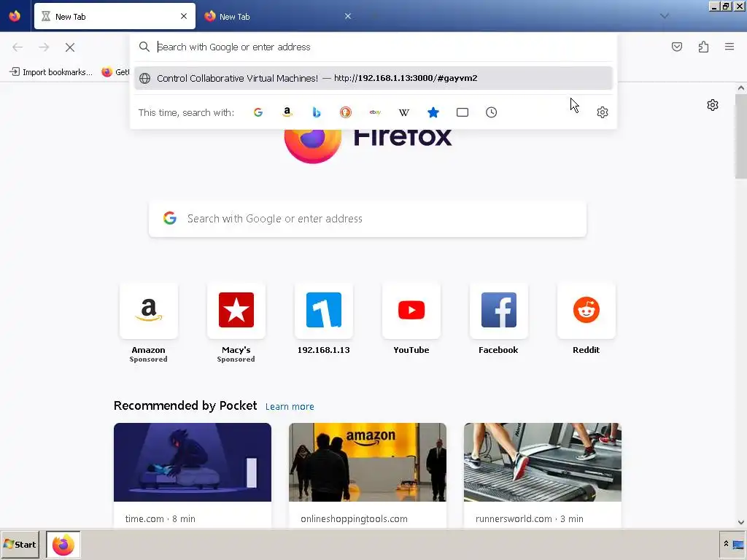Click the page scrollbar down arrow
The image size is (747, 560).
pyautogui.click(x=741, y=522)
